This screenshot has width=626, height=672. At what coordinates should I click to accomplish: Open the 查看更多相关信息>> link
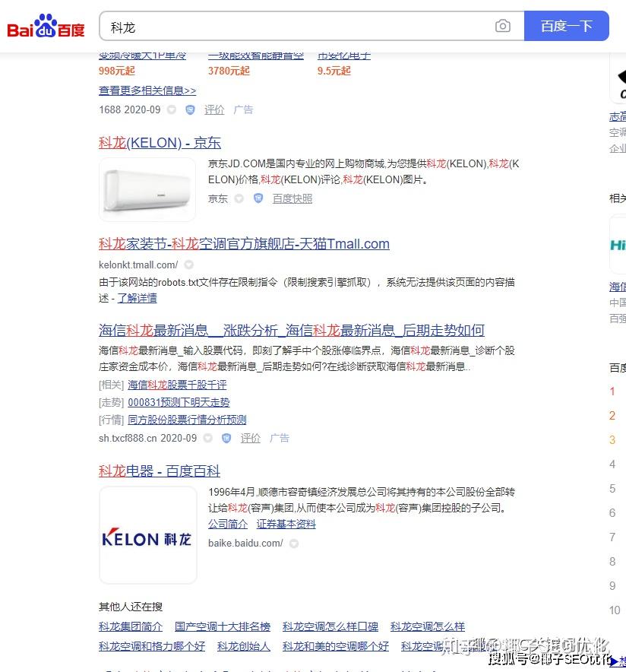[147, 91]
